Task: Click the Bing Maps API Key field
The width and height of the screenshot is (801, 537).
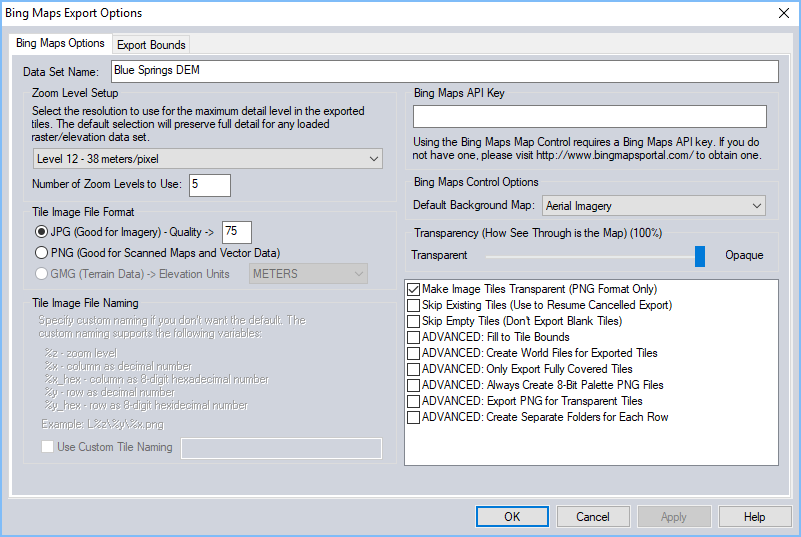Action: (x=589, y=116)
